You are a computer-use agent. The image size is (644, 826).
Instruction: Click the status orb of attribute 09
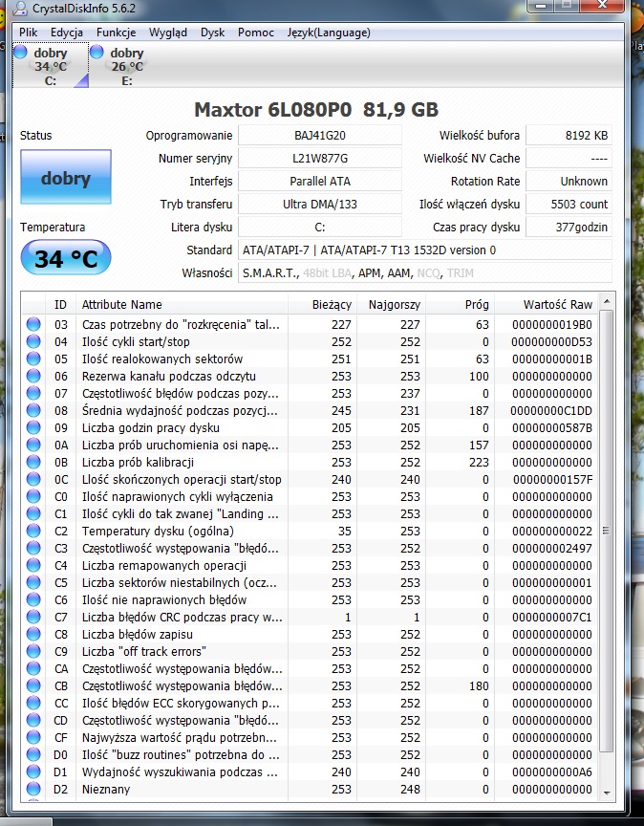(x=33, y=427)
